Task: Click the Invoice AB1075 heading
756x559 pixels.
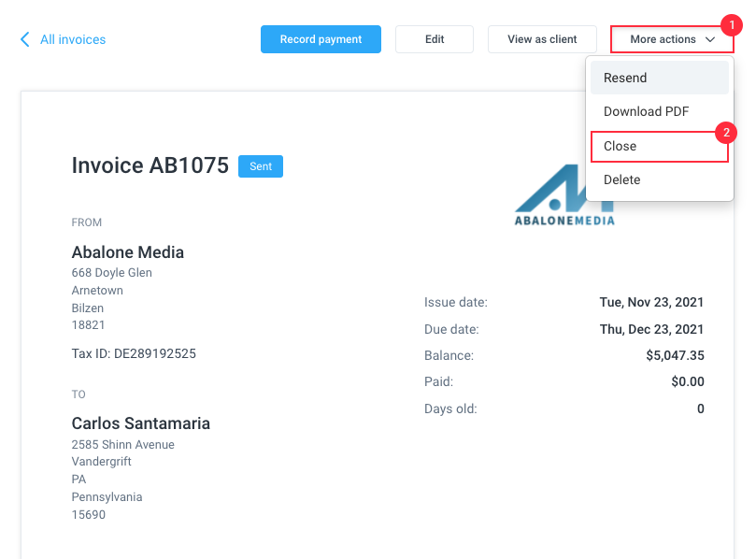Action: click(150, 165)
